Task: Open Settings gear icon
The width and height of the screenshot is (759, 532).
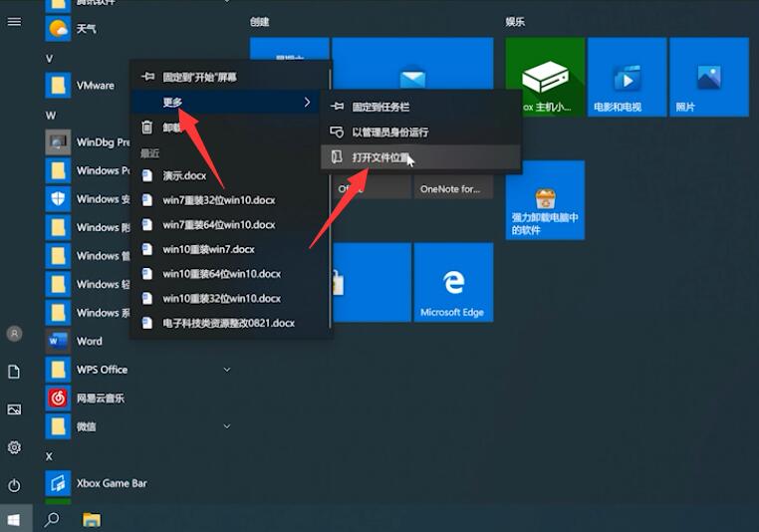Action: 14,447
